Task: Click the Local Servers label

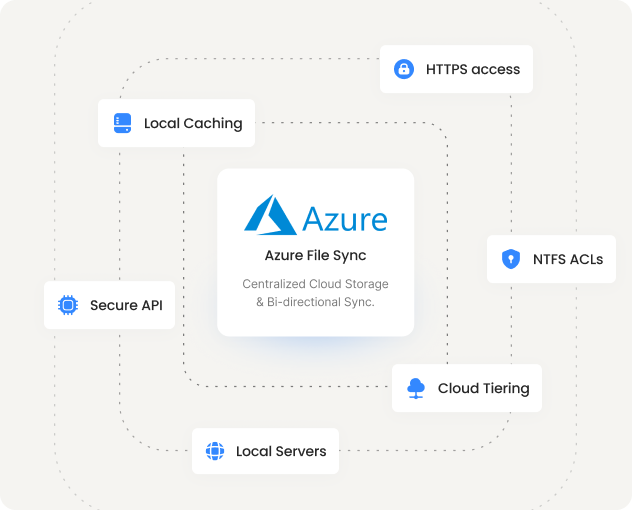Action: 281,451
